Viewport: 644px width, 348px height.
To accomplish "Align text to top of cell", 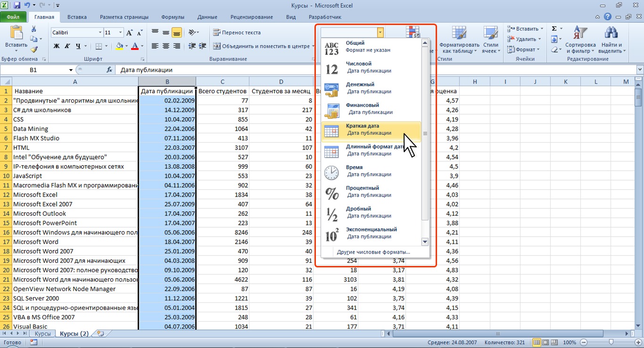I will pos(155,33).
